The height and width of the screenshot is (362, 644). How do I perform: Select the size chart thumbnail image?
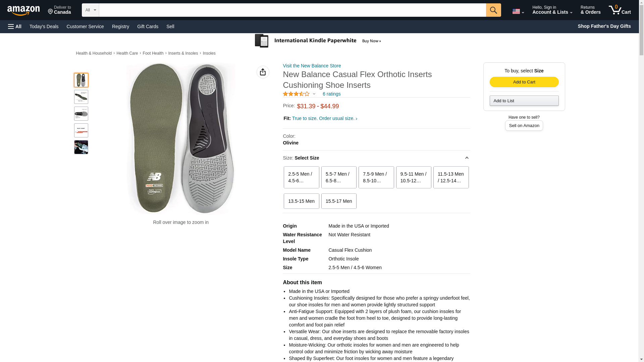[81, 130]
